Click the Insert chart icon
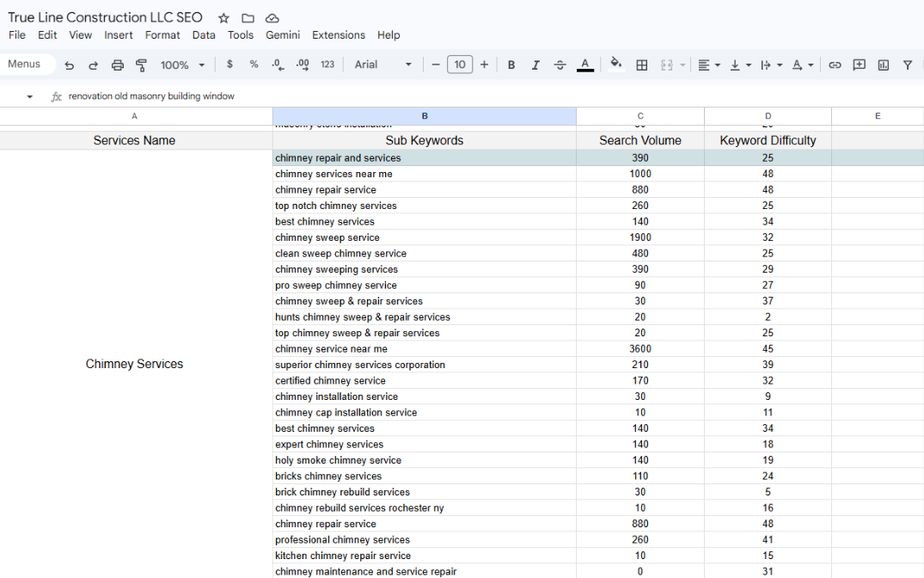This screenshot has width=924, height=578. [883, 65]
